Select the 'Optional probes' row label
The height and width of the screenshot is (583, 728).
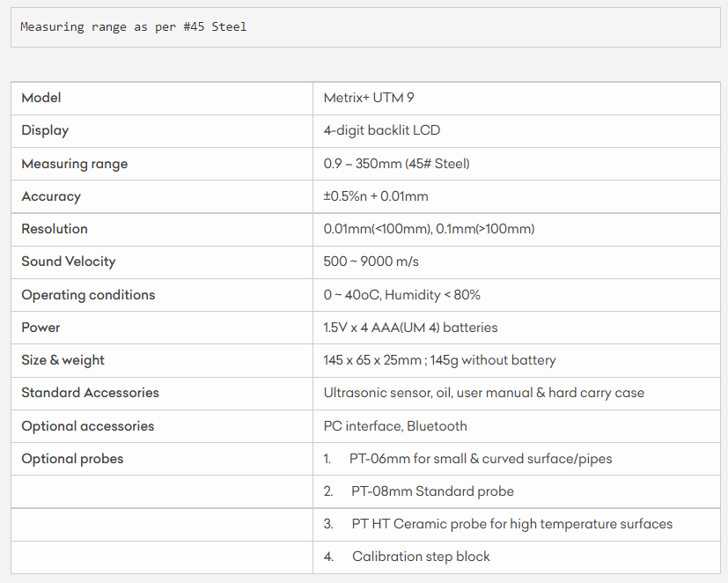point(72,459)
